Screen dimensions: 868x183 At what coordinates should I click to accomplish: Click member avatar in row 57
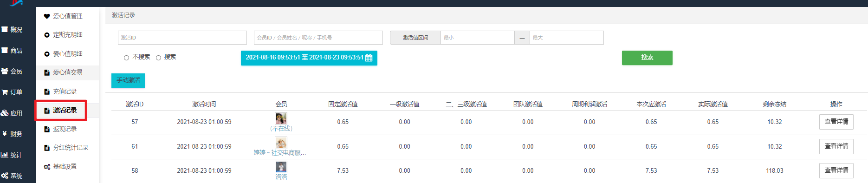tap(281, 118)
